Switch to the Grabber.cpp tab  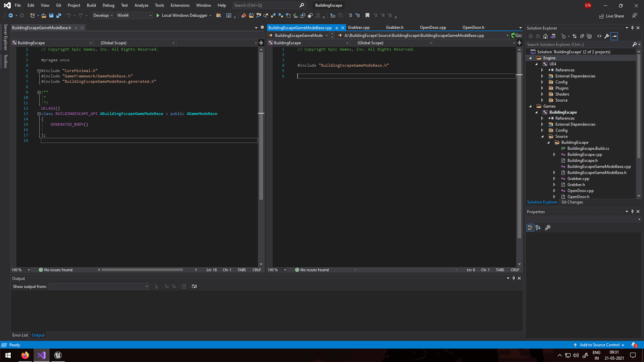(359, 27)
